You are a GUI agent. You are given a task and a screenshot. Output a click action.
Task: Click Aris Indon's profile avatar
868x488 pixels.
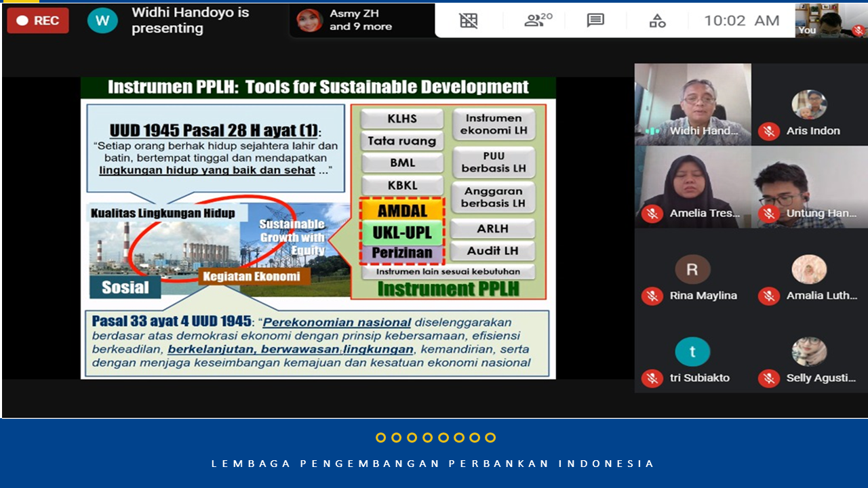(809, 104)
